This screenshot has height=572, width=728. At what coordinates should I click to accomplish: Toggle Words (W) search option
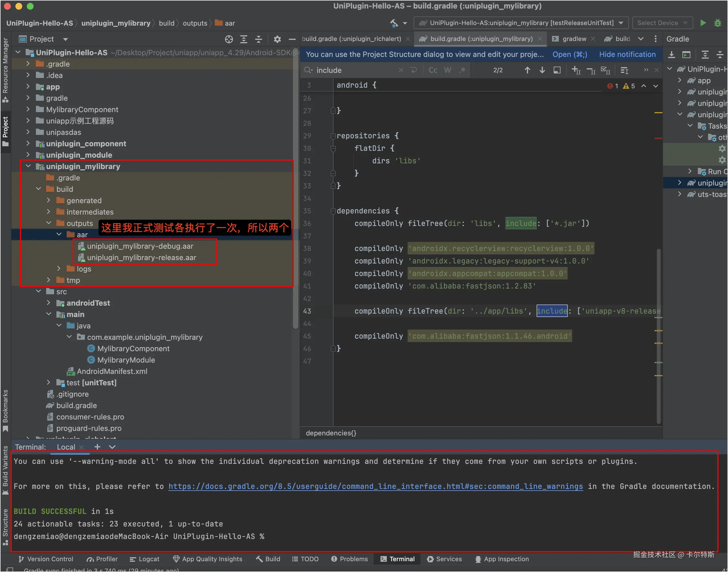click(447, 70)
